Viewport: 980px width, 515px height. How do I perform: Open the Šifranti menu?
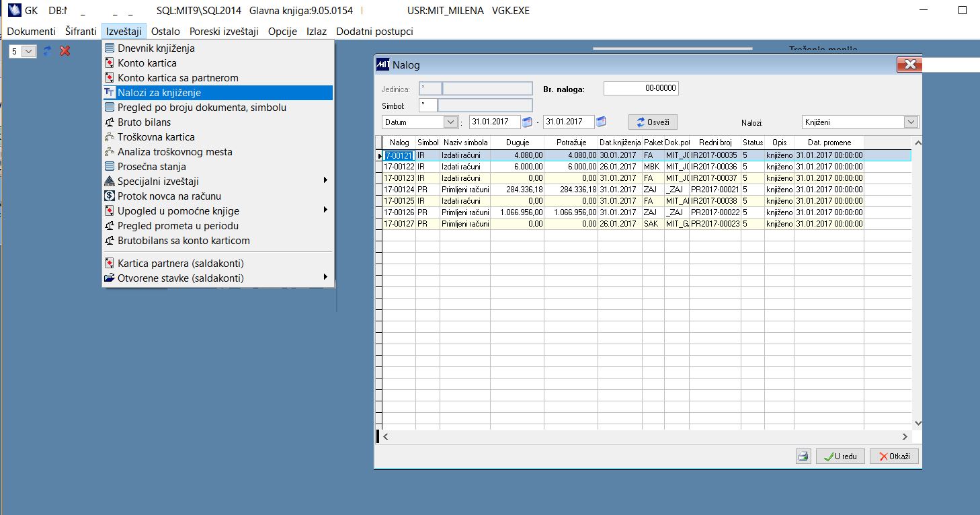(81, 32)
